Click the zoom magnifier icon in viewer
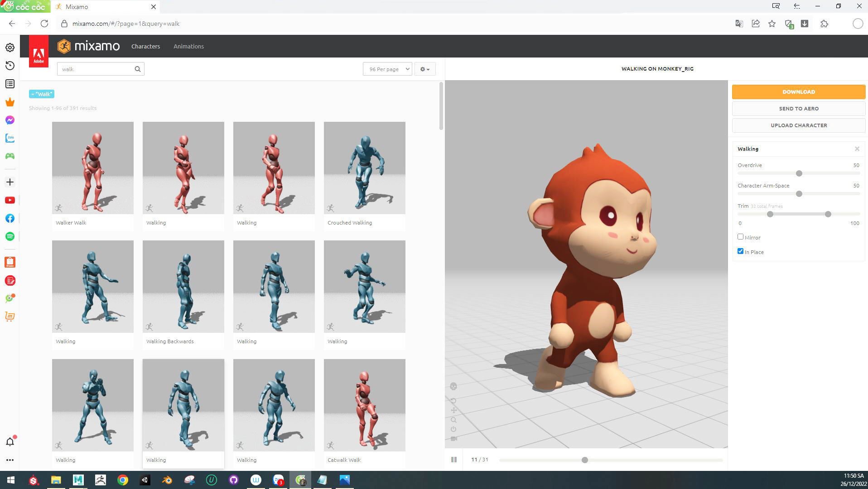868x489 pixels. click(453, 420)
